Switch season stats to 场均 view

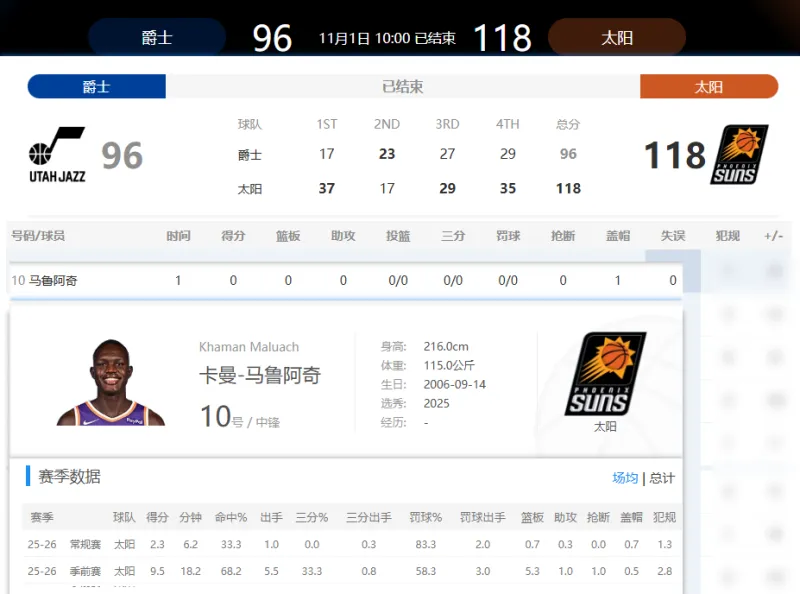click(x=625, y=478)
